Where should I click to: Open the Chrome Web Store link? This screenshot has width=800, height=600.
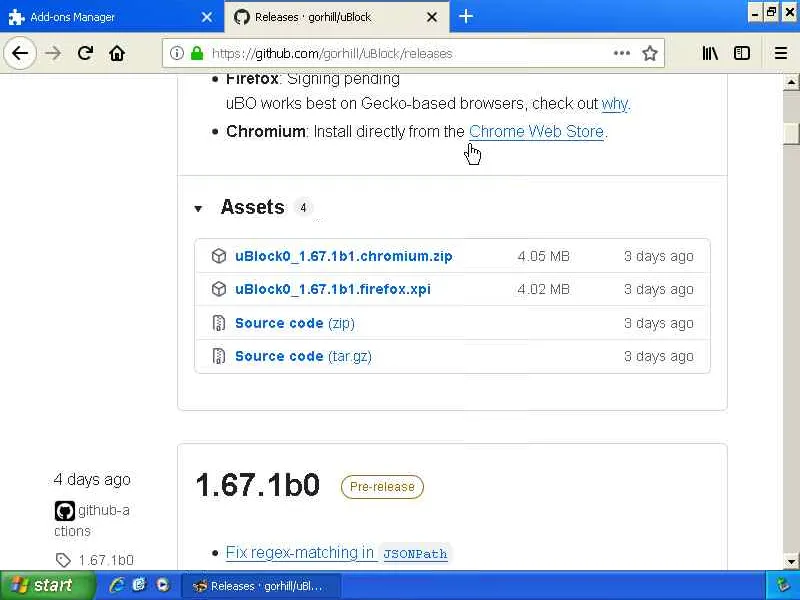[x=536, y=132]
